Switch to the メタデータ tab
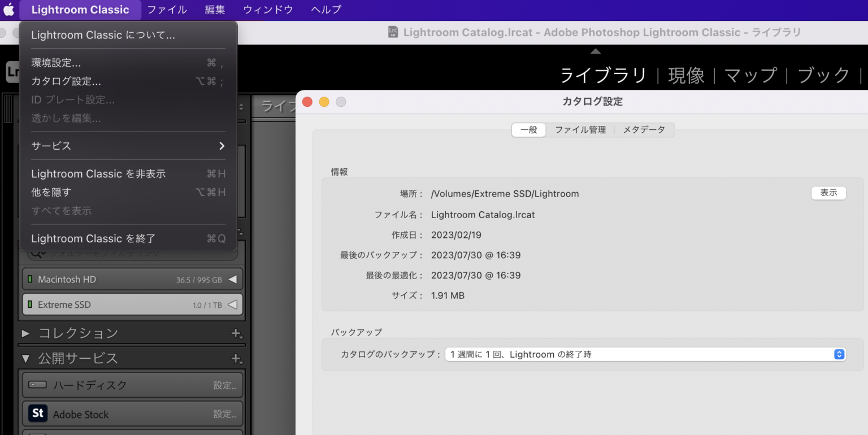Image resolution: width=868 pixels, height=435 pixels. point(644,130)
